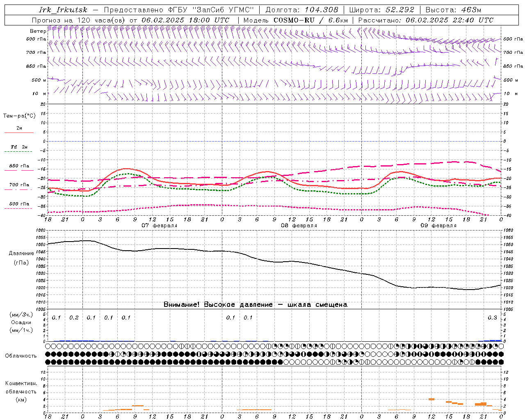Viewport: 525px width, 420px height.
Task: Click the forecast start time "06.02.2025 18:00 UTC"
Action: tap(185, 20)
